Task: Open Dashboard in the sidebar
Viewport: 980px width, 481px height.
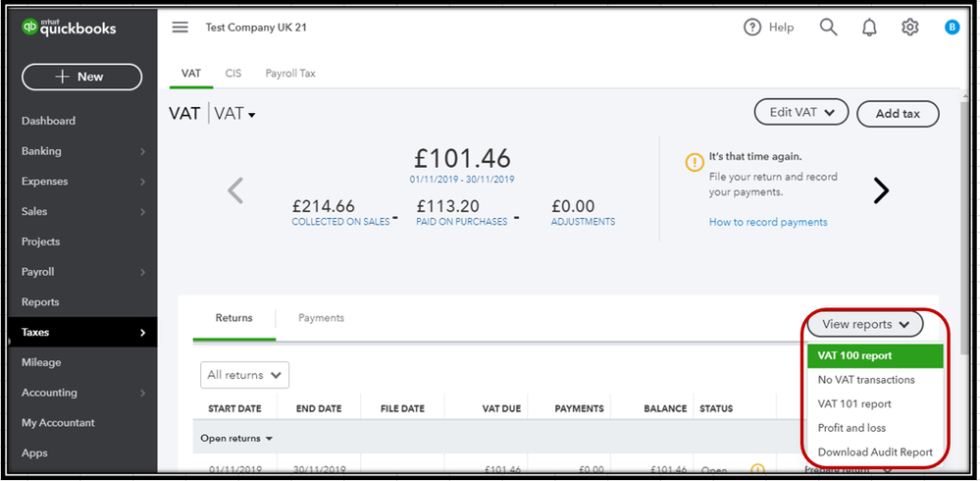Action: click(48, 122)
